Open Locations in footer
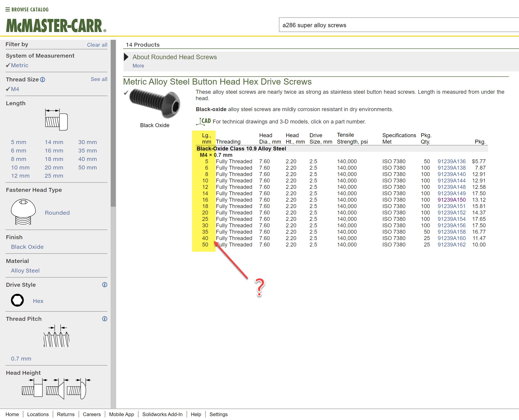The image size is (519, 420). (38, 415)
